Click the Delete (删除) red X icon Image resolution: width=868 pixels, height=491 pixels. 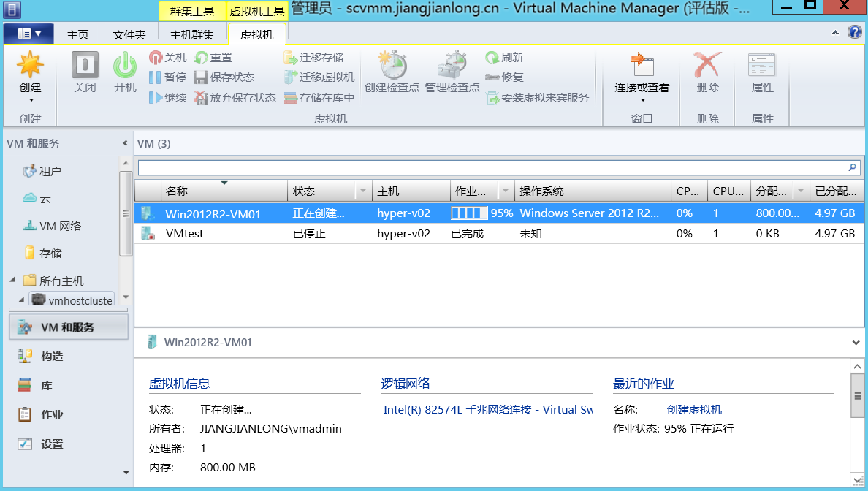pos(707,65)
